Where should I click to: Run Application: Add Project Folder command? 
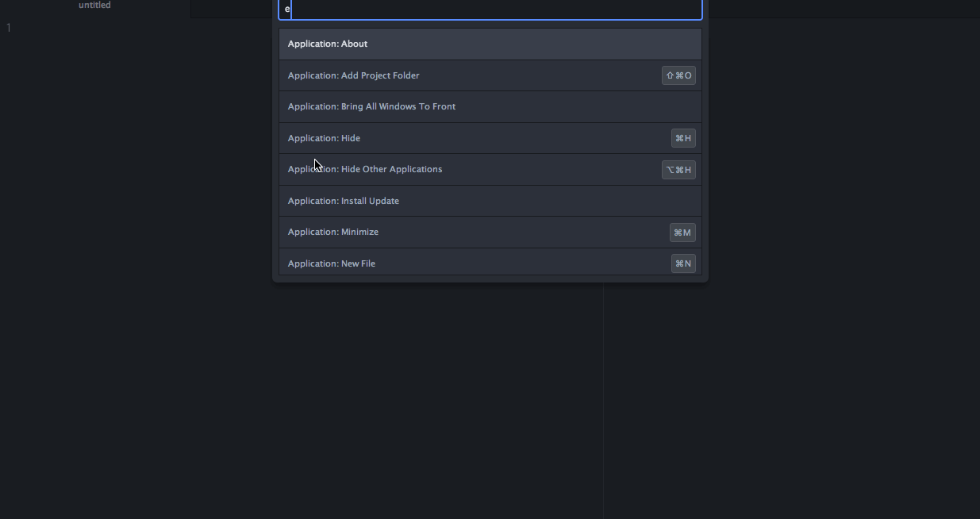354,75
